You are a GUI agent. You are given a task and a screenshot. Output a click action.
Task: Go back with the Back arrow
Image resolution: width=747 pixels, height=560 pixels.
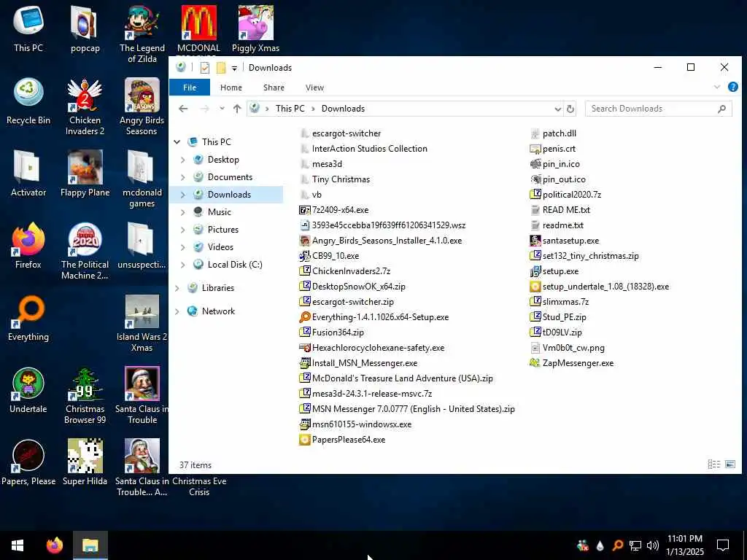pyautogui.click(x=183, y=109)
